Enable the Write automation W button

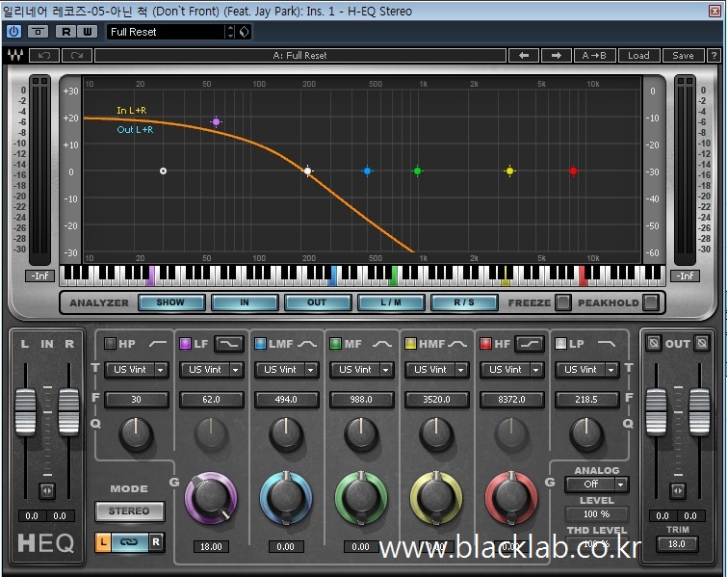coord(88,32)
